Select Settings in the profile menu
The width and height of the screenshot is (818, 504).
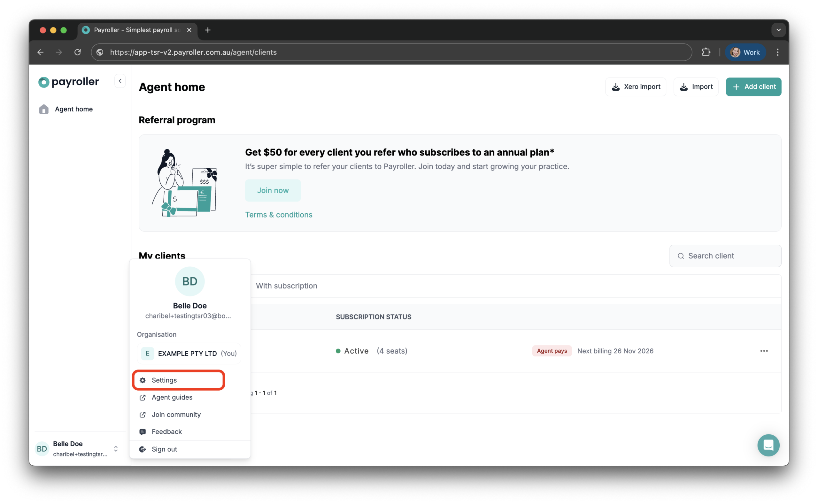[179, 380]
